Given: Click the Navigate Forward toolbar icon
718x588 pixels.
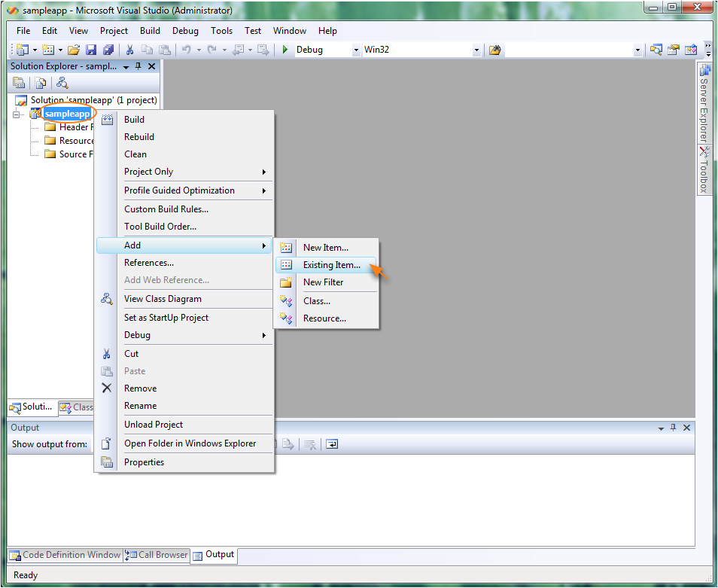Looking at the screenshot, I should pos(263,50).
